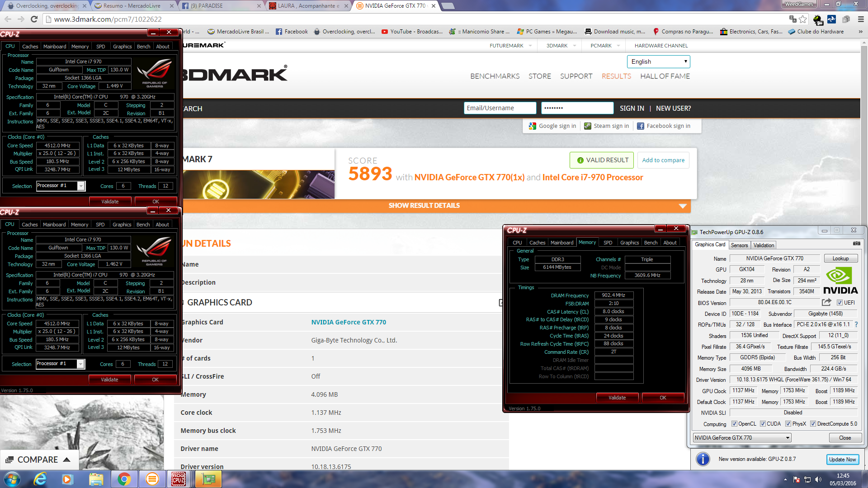The image size is (868, 488).
Task: Switch to ROG CPU-Z taskbar icon
Action: 179,479
